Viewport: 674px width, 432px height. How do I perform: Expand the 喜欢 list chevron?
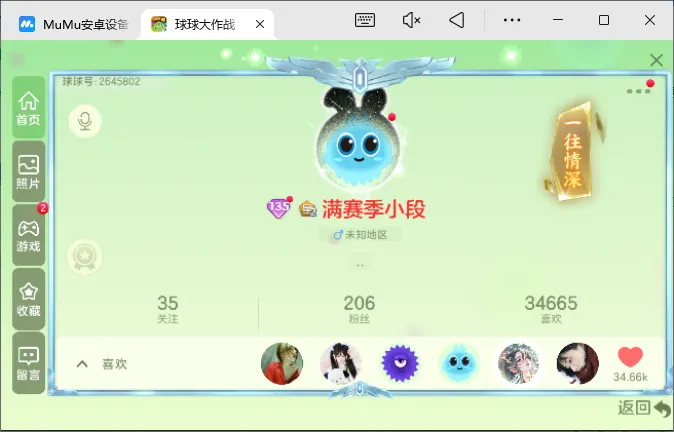point(82,364)
